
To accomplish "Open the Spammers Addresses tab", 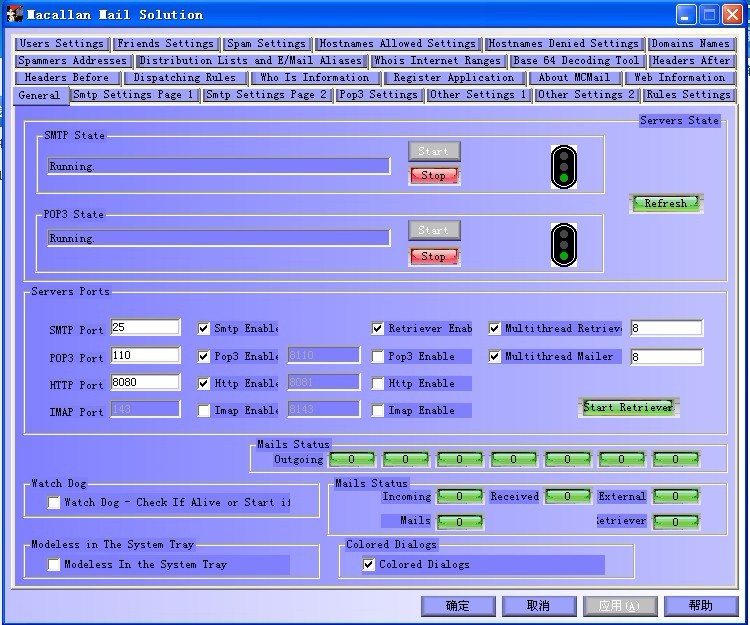I will pyautogui.click(x=72, y=61).
